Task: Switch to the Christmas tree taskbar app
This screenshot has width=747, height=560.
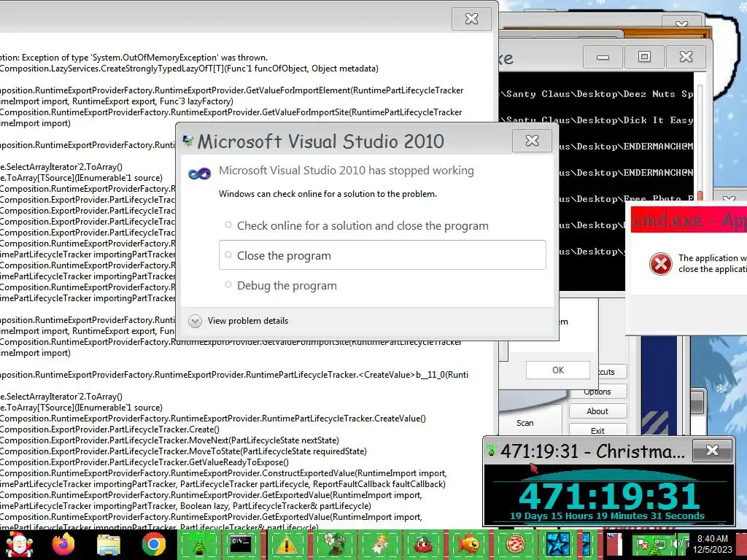Action: coord(199,544)
